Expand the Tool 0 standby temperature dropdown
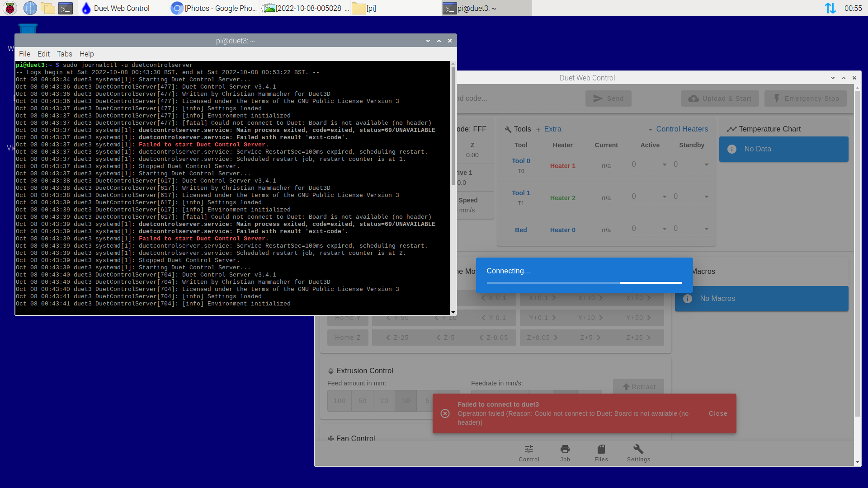Screen dimensions: 868x488 (x=706, y=164)
